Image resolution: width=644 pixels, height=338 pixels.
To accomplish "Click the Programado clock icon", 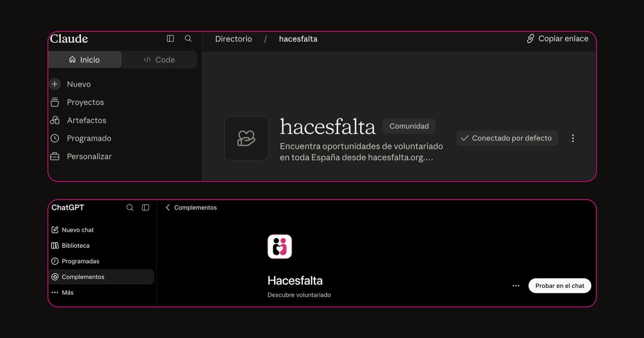I will (55, 138).
